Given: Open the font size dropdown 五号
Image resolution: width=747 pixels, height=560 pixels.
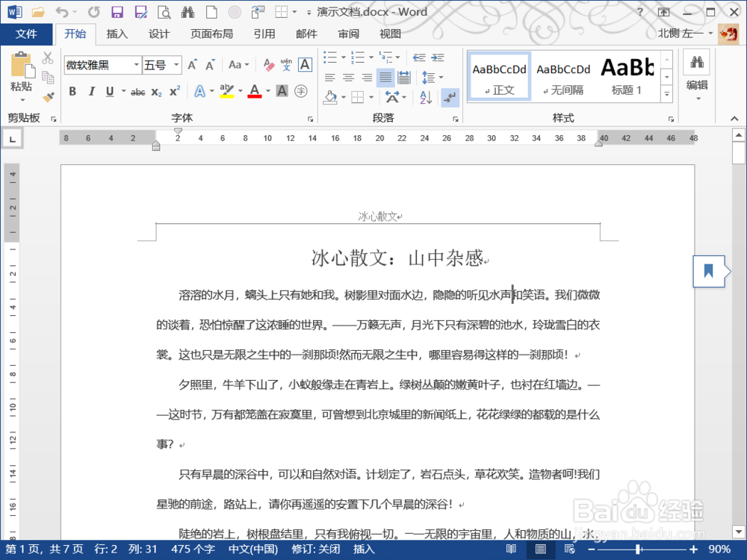Looking at the screenshot, I should point(176,65).
